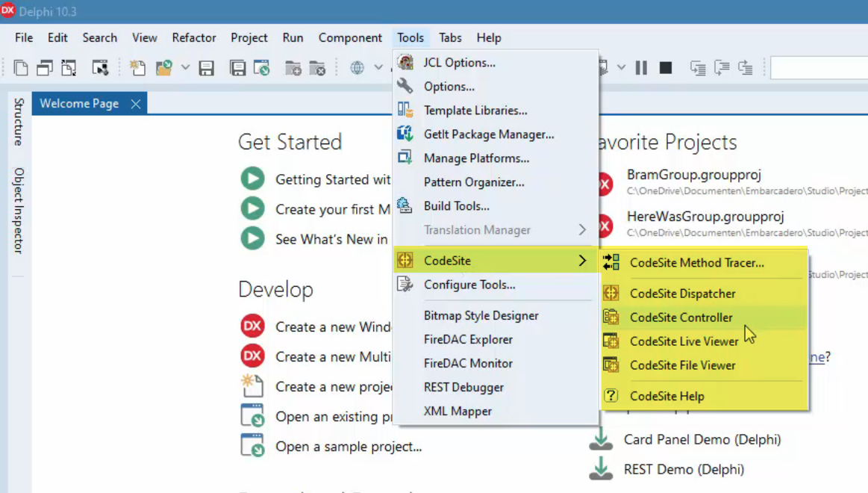Expand the CodeSite submenu arrow
The width and height of the screenshot is (868, 493).
click(582, 261)
